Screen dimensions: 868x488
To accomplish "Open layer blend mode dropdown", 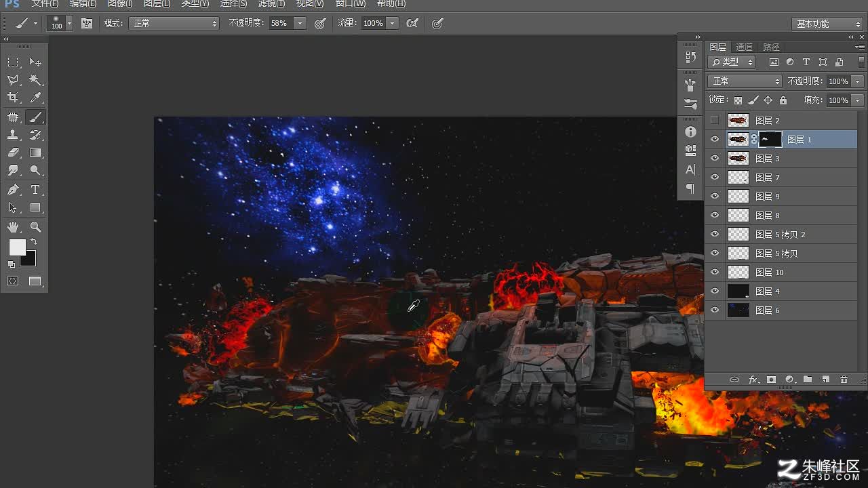I will tap(745, 81).
